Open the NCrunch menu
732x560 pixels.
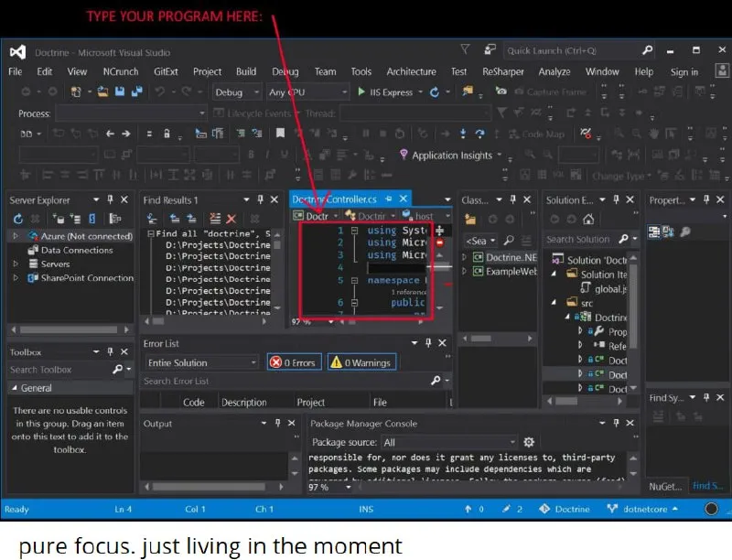coord(121,72)
